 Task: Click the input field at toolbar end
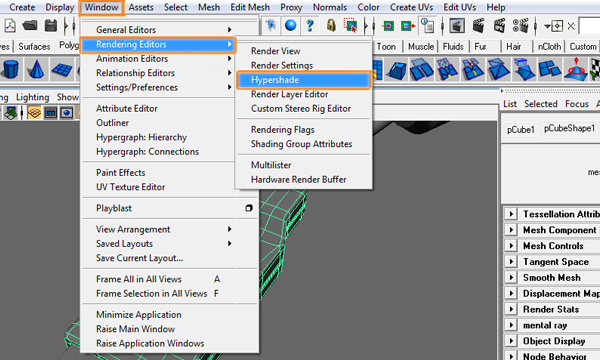pyautogui.click(x=589, y=26)
